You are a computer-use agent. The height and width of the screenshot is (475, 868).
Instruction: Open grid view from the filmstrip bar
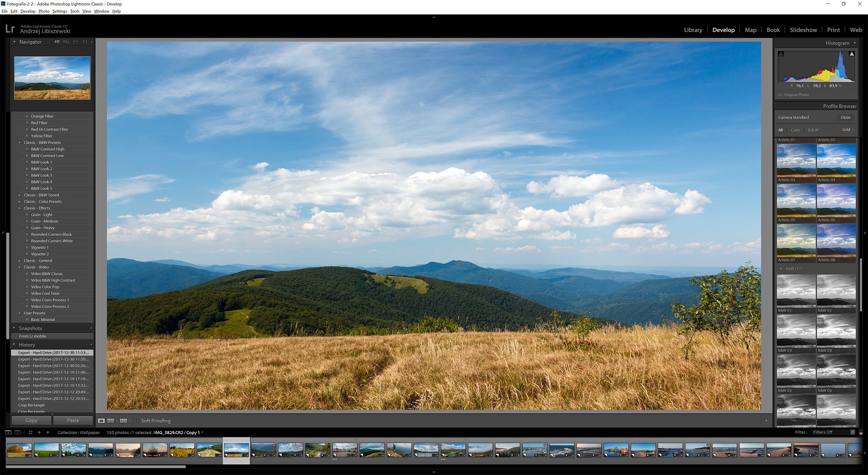pos(30,432)
